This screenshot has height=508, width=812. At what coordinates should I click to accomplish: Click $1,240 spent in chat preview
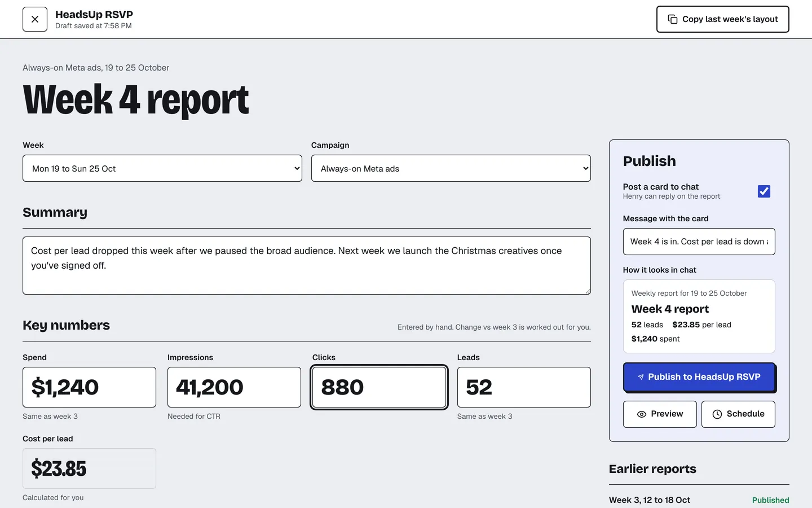click(x=655, y=339)
